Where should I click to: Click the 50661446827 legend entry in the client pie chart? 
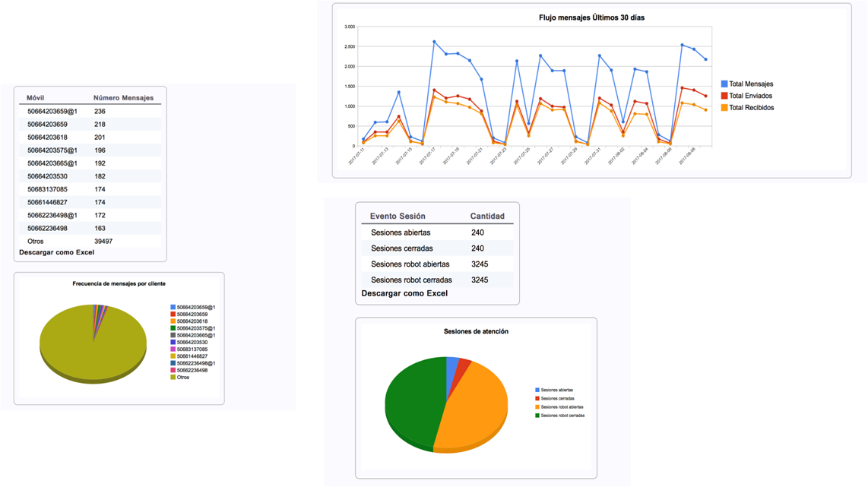click(x=192, y=356)
